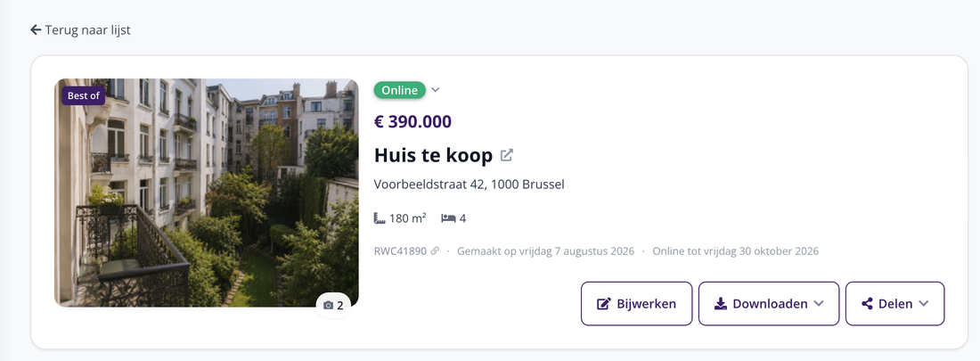
Task: Click the Bijwerken button
Action: pos(636,303)
